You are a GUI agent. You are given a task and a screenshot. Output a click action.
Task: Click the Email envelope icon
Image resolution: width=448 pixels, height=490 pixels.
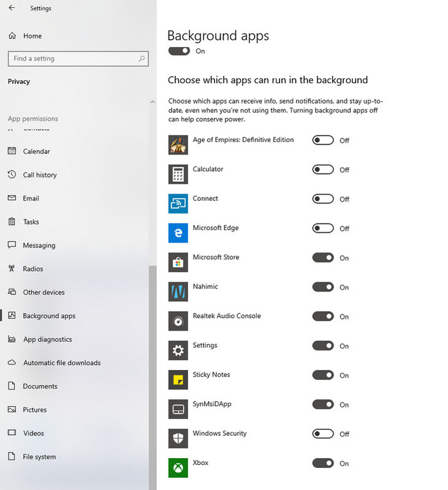click(x=12, y=198)
